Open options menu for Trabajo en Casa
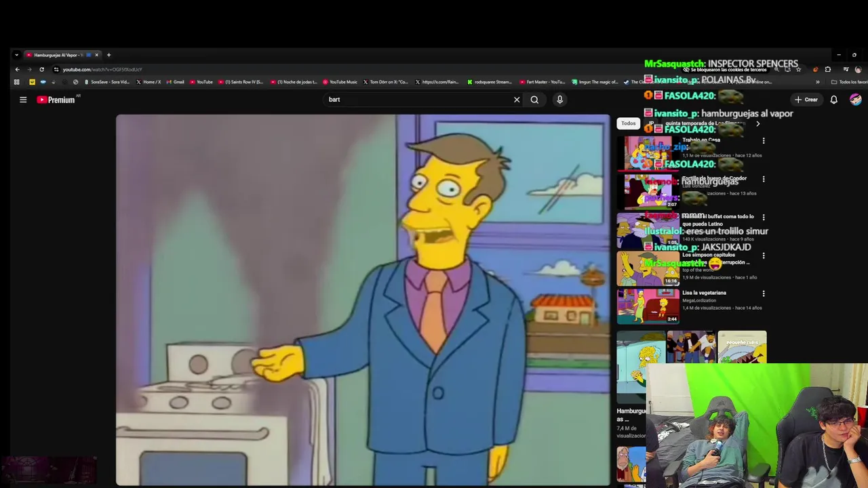868x488 pixels. (764, 141)
